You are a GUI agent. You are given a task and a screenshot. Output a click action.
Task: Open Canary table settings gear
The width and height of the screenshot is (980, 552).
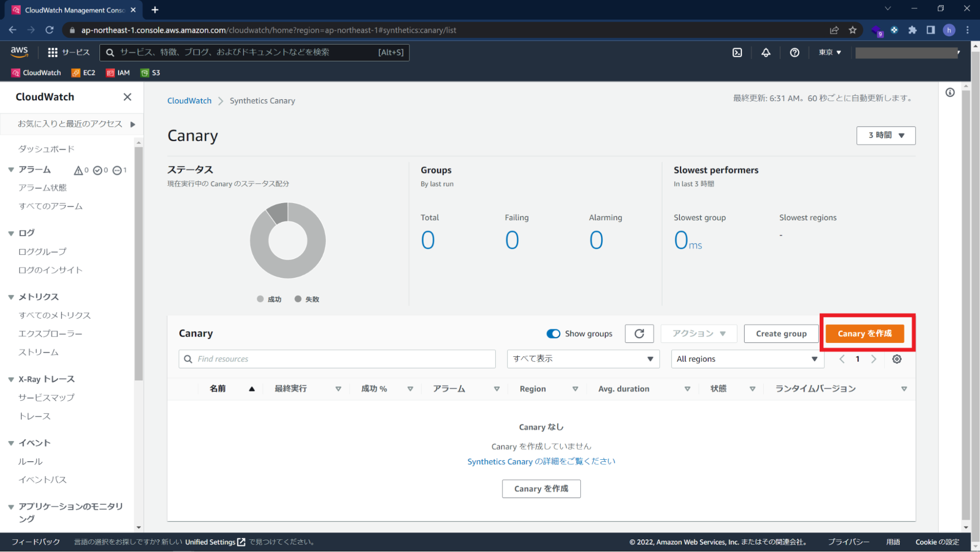(897, 359)
